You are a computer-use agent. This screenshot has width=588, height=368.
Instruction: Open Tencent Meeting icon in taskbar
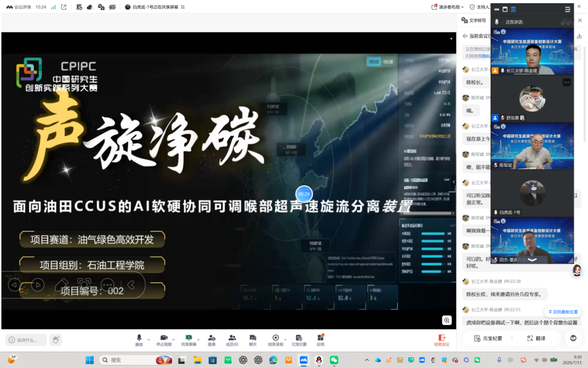pos(304,360)
